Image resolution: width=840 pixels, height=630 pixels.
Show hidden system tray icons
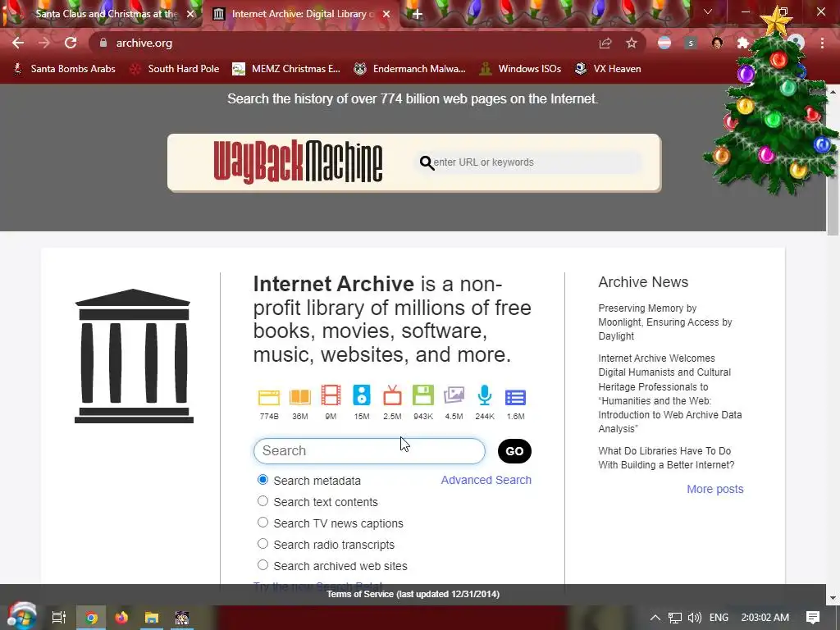point(655,618)
